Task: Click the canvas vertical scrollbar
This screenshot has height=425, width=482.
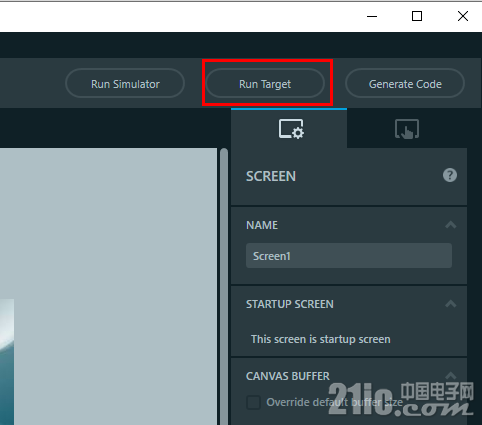Action: (x=224, y=287)
